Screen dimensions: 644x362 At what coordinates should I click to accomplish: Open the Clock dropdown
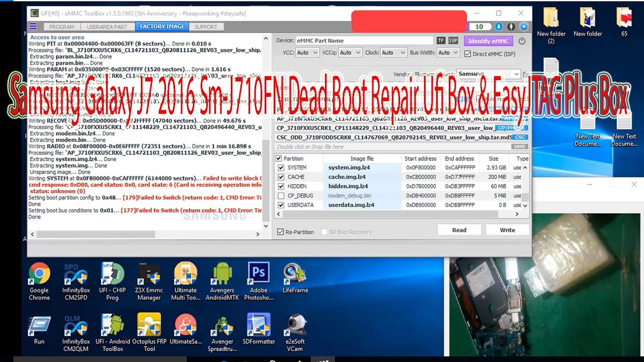[393, 52]
